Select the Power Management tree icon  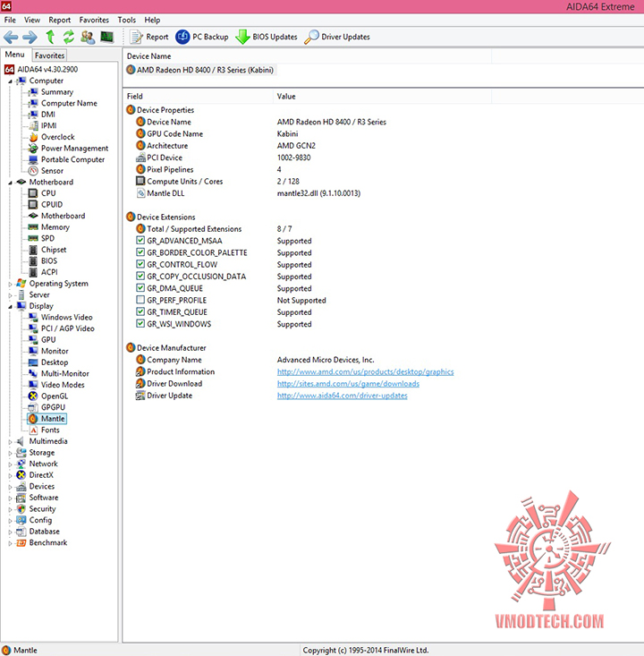33,149
